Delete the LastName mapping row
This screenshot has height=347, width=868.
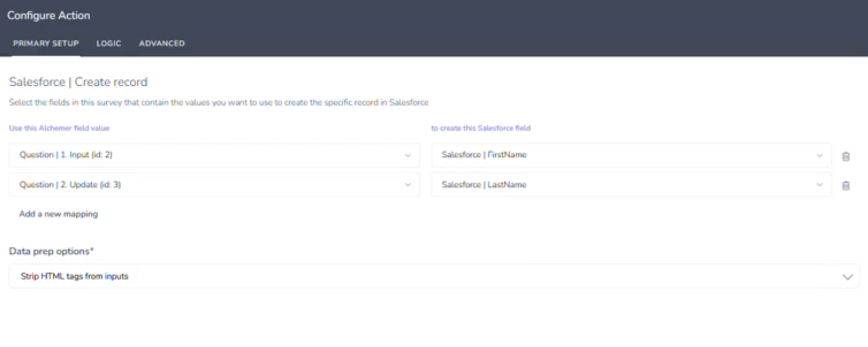coord(845,186)
